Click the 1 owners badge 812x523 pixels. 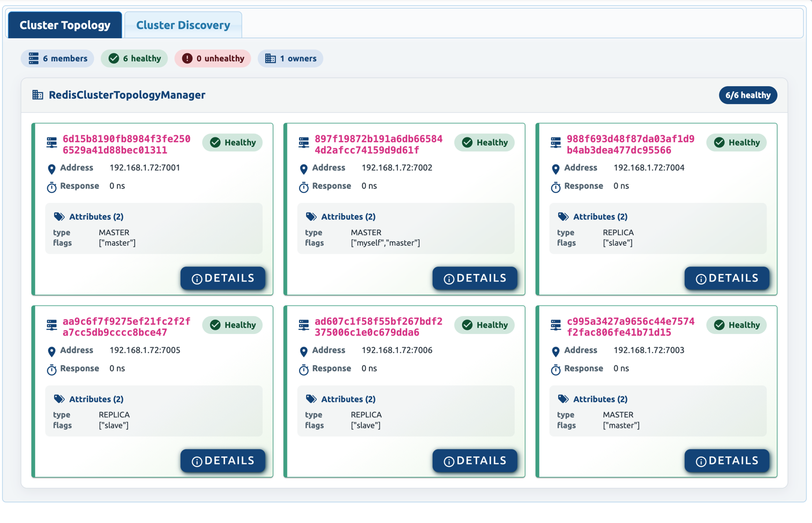pos(290,58)
